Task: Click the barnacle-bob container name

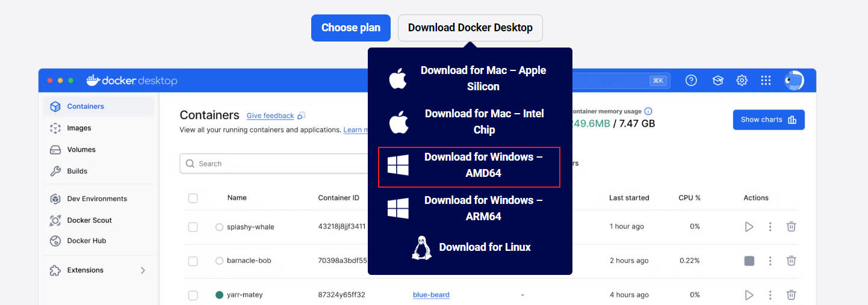Action: [249, 260]
